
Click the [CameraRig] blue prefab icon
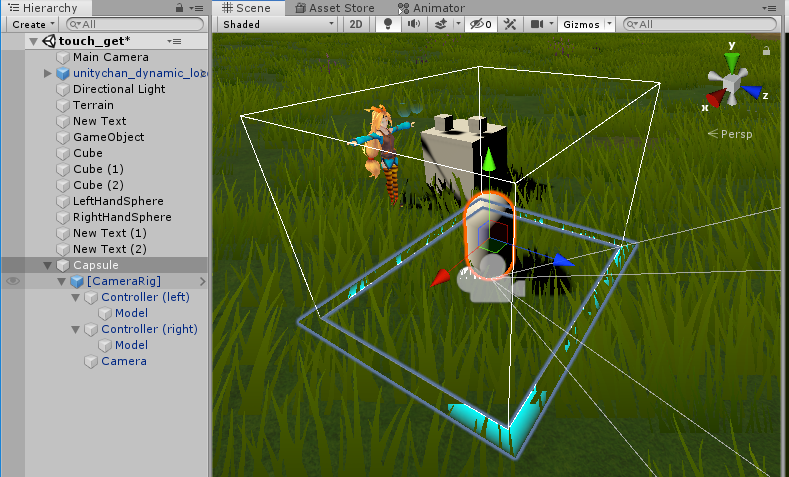pos(77,281)
